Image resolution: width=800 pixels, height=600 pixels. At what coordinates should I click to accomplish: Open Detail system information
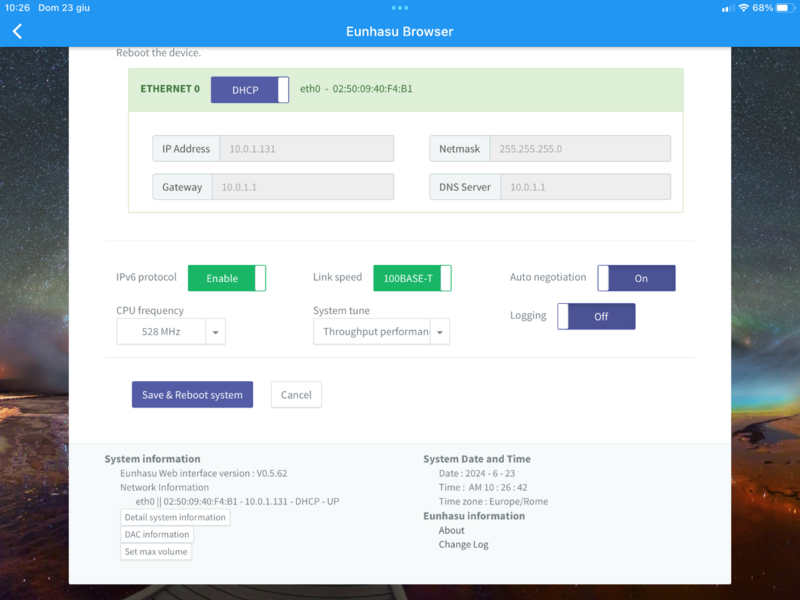click(x=175, y=517)
